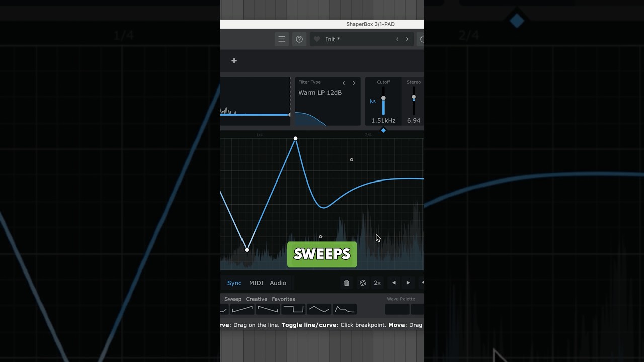The height and width of the screenshot is (362, 644).
Task: Click the lower hollow curve control handle
Action: [x=320, y=237]
